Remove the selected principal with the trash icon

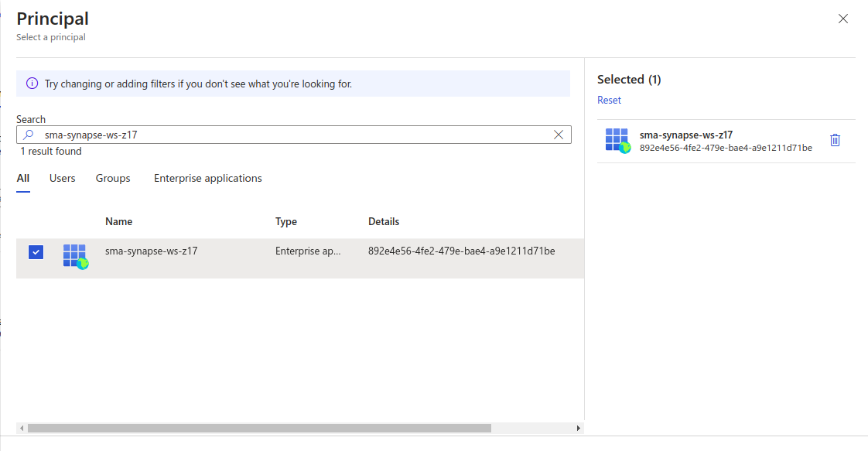[835, 140]
